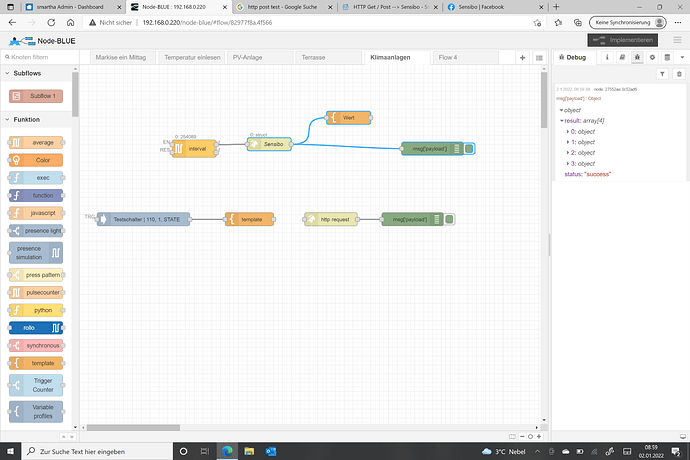690x460 pixels.
Task: Select the Sensibo node on canvas
Action: pos(269,144)
